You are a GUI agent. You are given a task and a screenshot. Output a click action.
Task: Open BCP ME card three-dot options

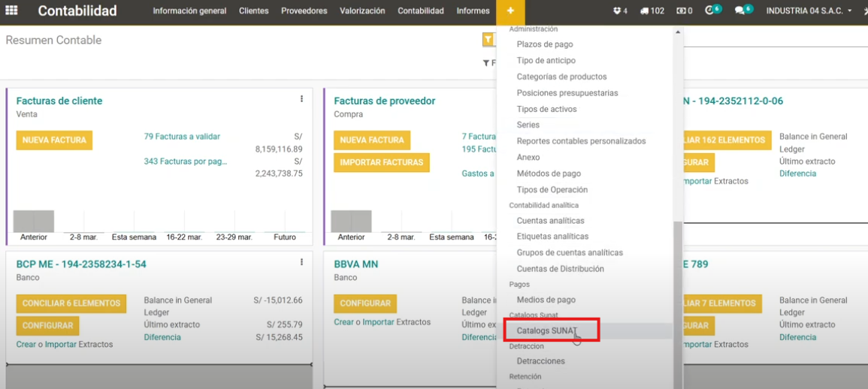(301, 263)
